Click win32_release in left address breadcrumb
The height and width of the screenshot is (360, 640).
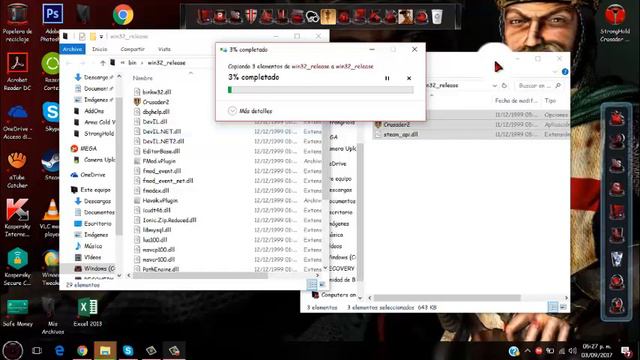click(166, 63)
